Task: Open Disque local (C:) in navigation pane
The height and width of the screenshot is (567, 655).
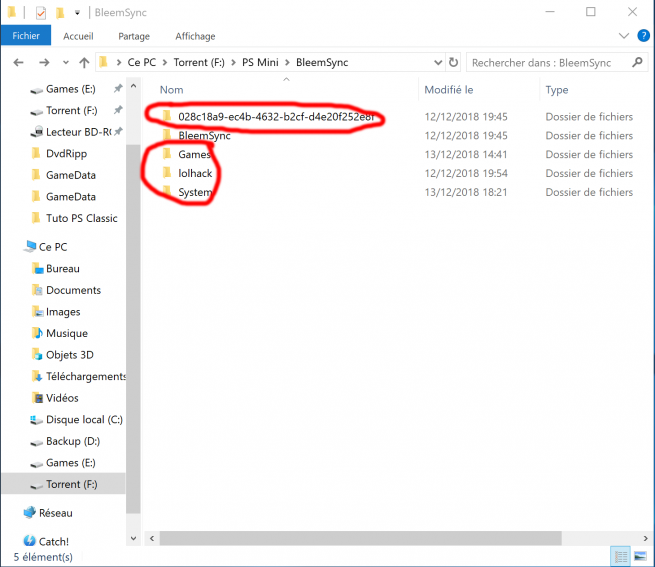Action: [x=84, y=420]
